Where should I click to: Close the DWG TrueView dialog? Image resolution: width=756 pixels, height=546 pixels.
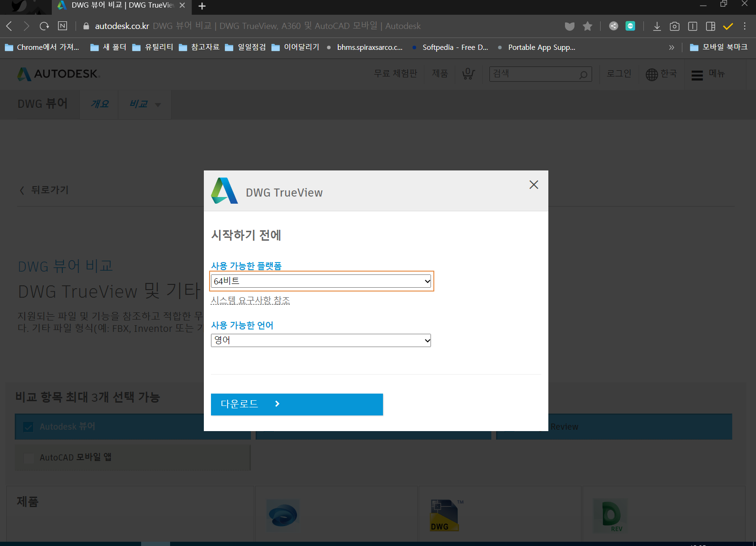pos(534,185)
